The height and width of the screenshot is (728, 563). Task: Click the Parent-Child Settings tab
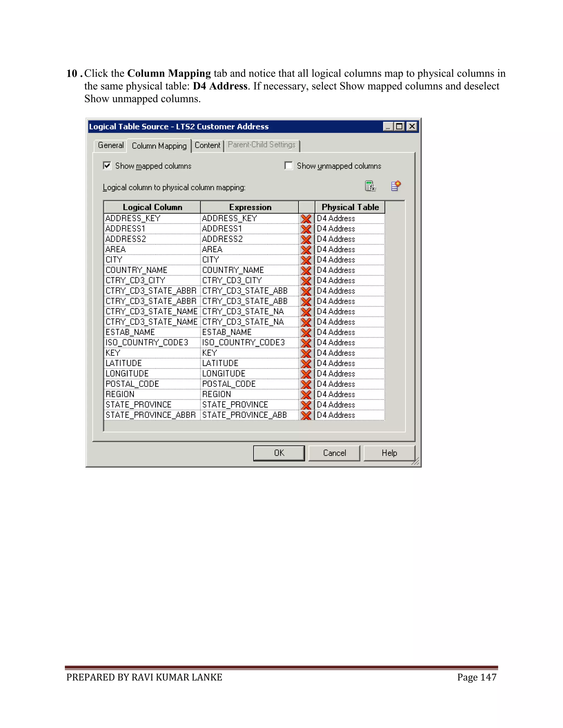(262, 145)
